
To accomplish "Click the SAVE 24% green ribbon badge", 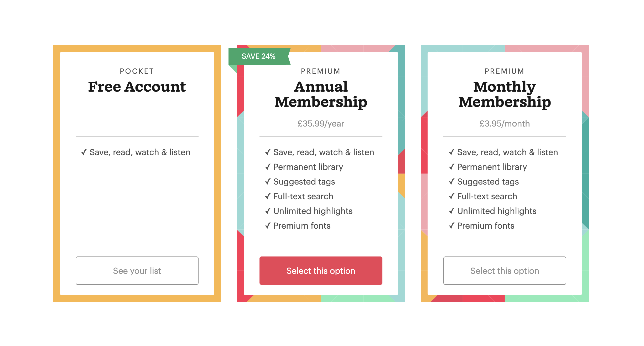I will (x=259, y=56).
